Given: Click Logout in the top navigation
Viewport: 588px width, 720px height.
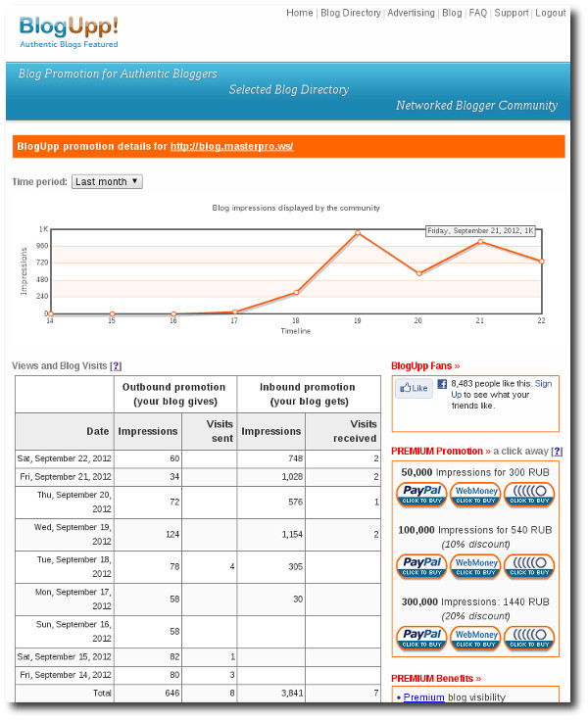Looking at the screenshot, I should click(551, 13).
